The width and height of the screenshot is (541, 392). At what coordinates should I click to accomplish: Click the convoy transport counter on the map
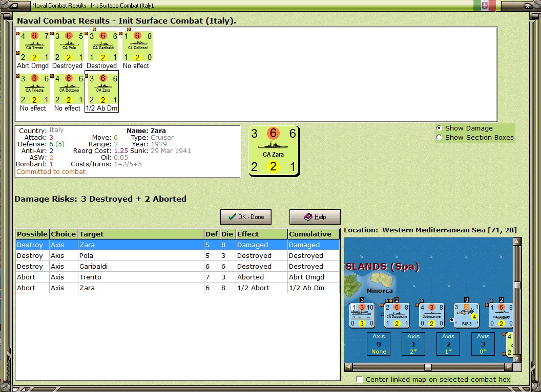tap(362, 315)
